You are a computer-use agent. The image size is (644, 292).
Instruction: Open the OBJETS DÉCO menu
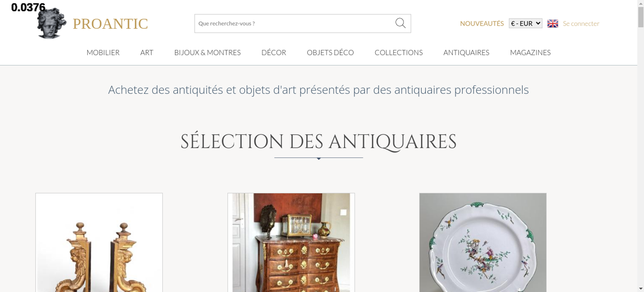(x=330, y=52)
